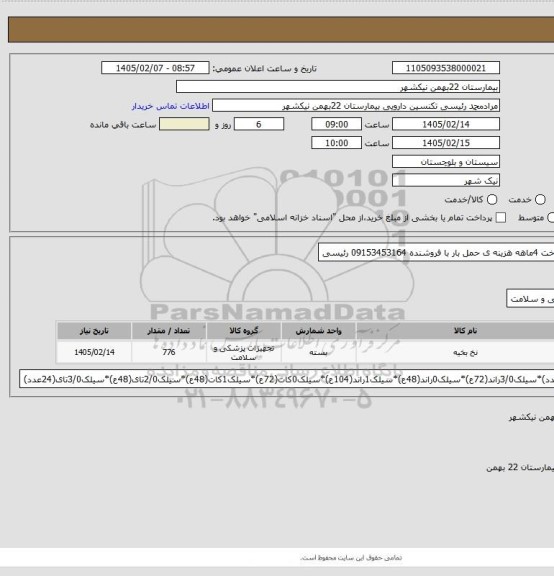Click the group cell تجهیزات پزشکی و سلامت

pos(244,352)
